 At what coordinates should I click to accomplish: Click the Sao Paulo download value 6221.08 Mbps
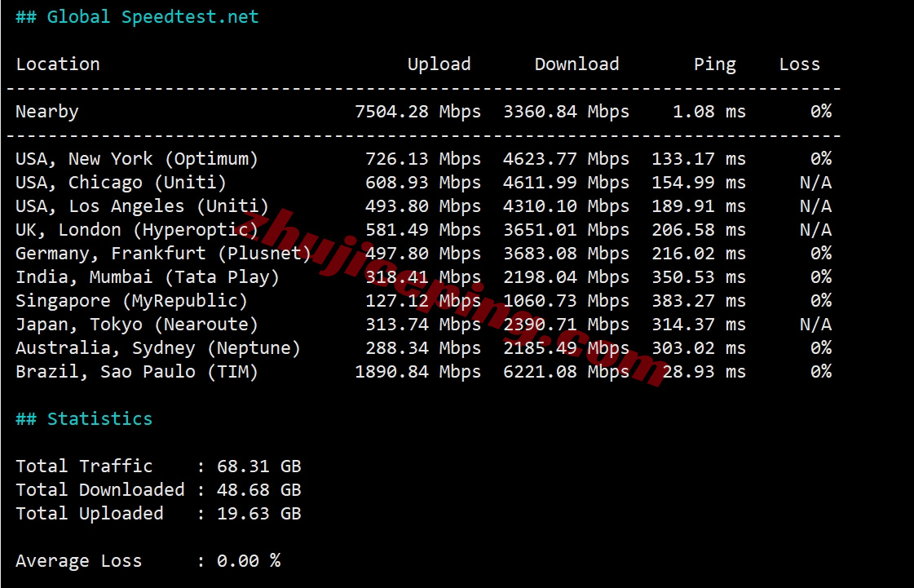click(x=566, y=372)
